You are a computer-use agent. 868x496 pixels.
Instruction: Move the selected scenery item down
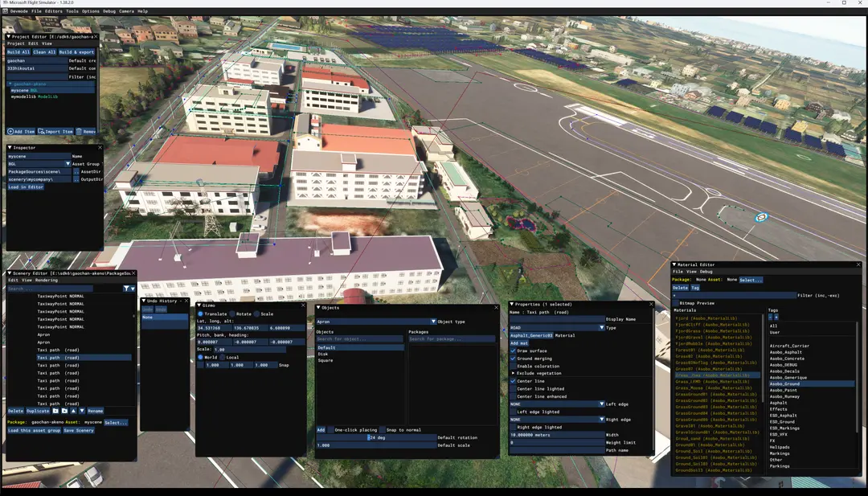pos(82,411)
